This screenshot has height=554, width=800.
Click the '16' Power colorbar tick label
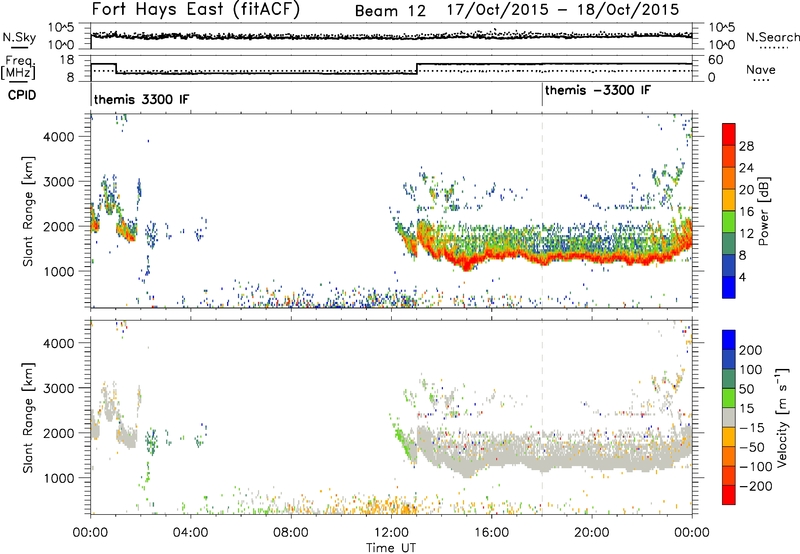pos(746,212)
